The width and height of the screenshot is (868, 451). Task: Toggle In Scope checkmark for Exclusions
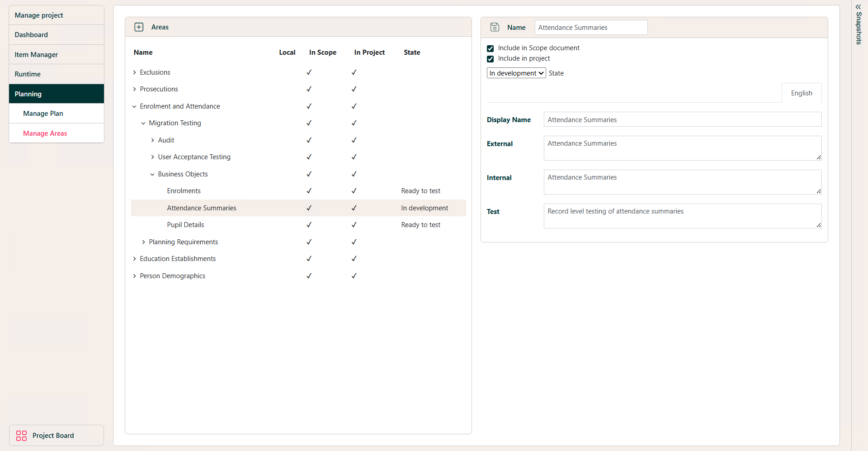pyautogui.click(x=309, y=72)
